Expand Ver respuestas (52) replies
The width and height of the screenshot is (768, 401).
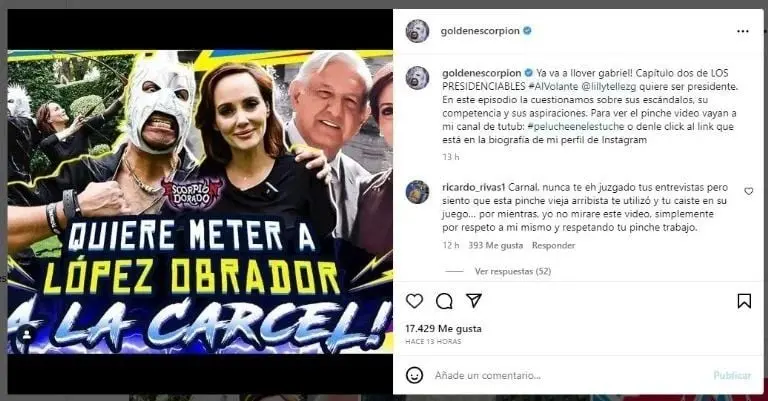[512, 271]
